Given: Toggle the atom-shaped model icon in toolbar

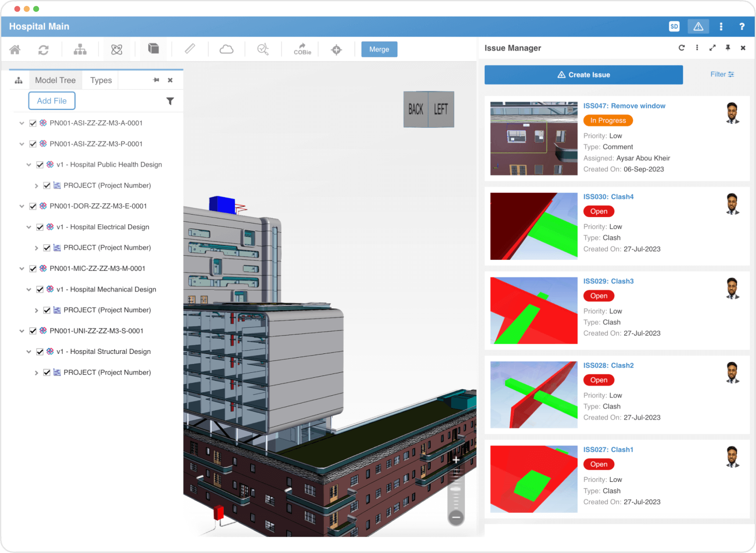Looking at the screenshot, I should pos(117,50).
